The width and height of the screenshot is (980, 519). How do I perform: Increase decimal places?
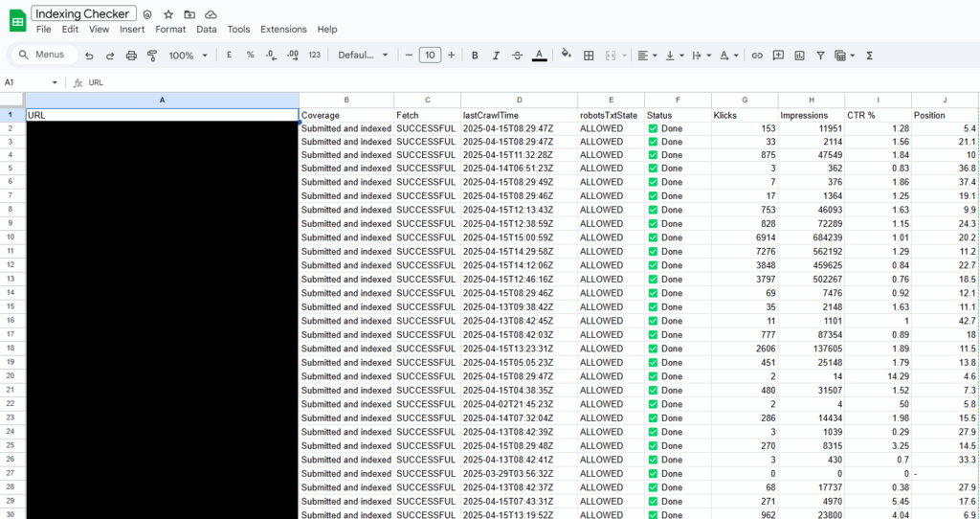pos(293,55)
